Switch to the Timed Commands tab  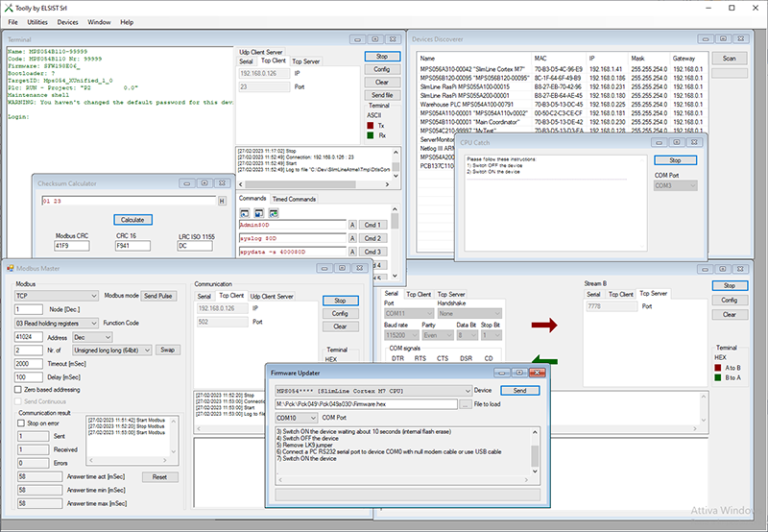click(293, 199)
